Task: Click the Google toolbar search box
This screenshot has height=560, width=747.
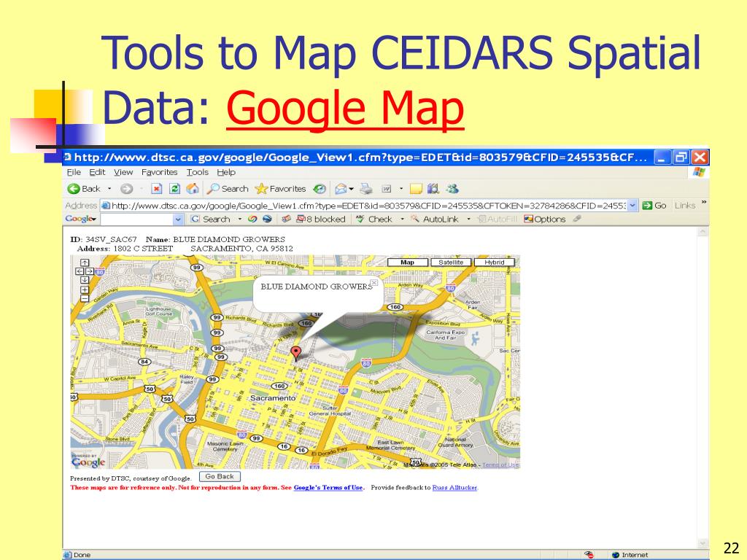Action: (x=137, y=219)
